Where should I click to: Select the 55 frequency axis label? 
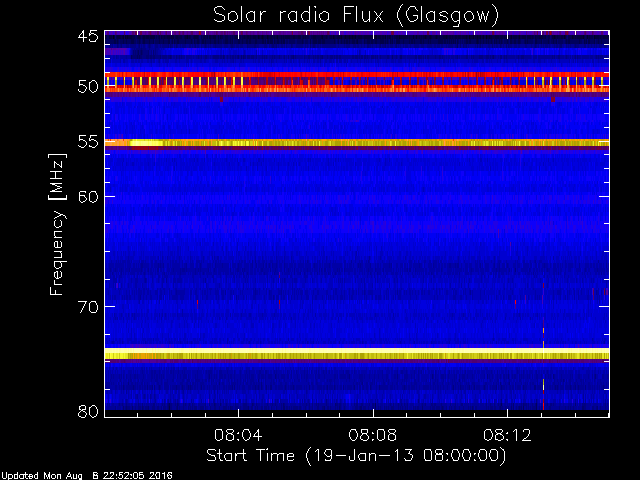click(88, 142)
